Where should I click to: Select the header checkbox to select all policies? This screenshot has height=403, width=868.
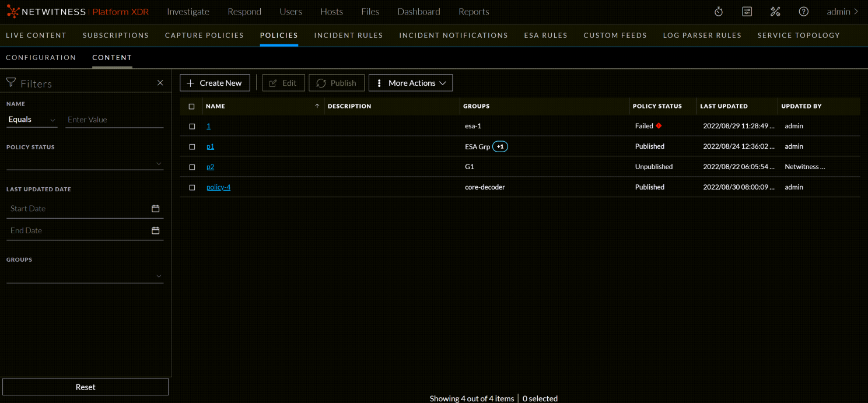[192, 106]
